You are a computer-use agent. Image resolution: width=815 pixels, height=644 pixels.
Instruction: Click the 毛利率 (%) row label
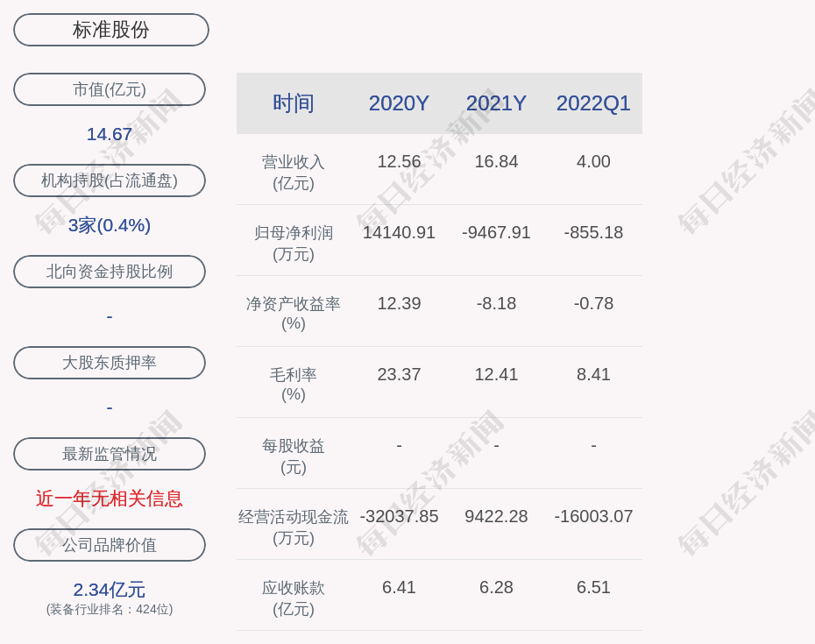[294, 384]
